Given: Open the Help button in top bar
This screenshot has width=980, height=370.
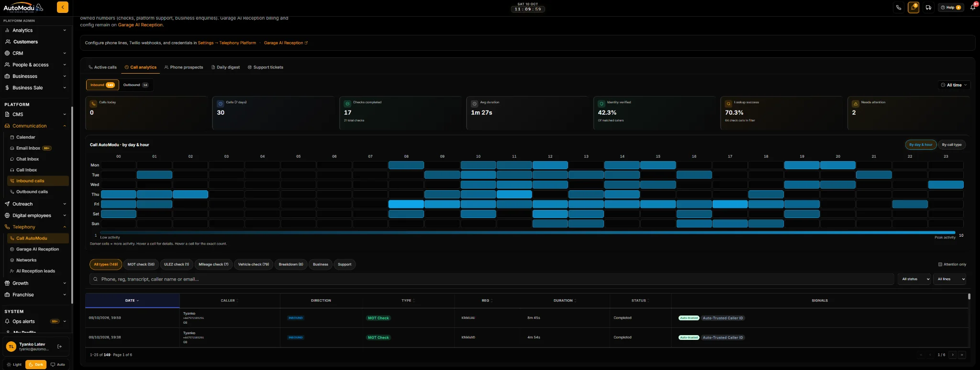Looking at the screenshot, I should 951,7.
